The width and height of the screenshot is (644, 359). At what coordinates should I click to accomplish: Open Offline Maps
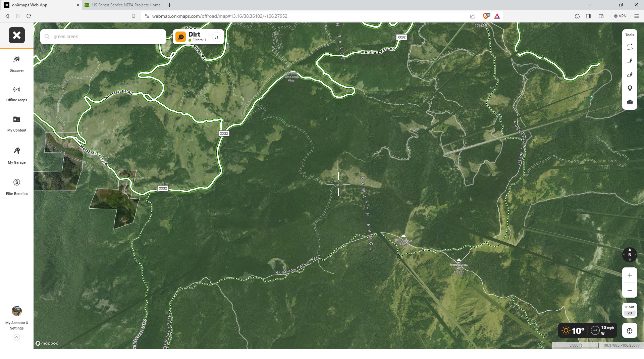[17, 94]
